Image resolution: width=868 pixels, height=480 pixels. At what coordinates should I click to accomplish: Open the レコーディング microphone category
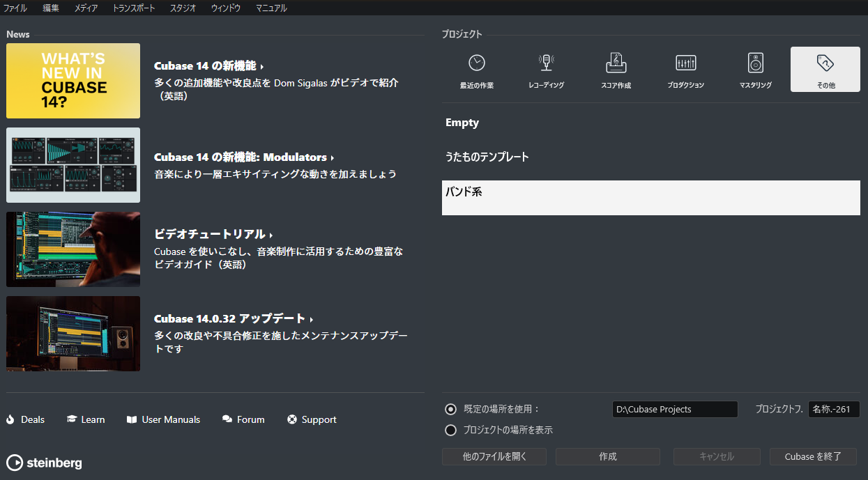pyautogui.click(x=546, y=63)
